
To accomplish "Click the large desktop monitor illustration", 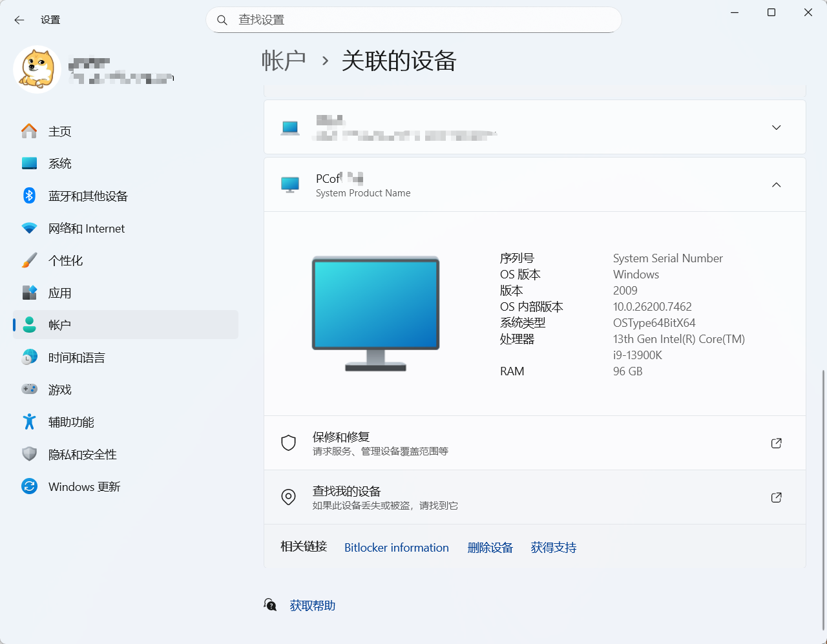I will point(375,314).
